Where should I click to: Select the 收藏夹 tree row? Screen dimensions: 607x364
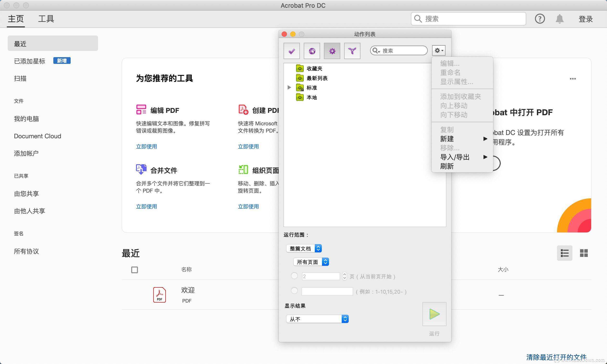[365, 68]
